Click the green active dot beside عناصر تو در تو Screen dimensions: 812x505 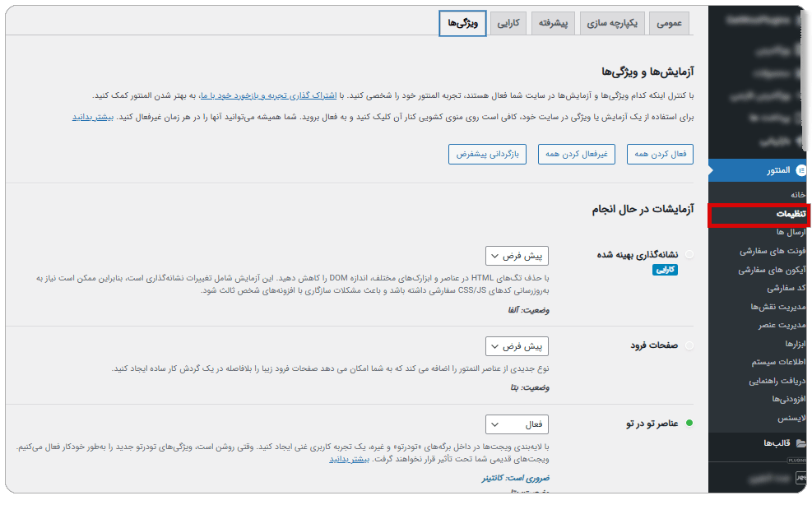pyautogui.click(x=689, y=424)
